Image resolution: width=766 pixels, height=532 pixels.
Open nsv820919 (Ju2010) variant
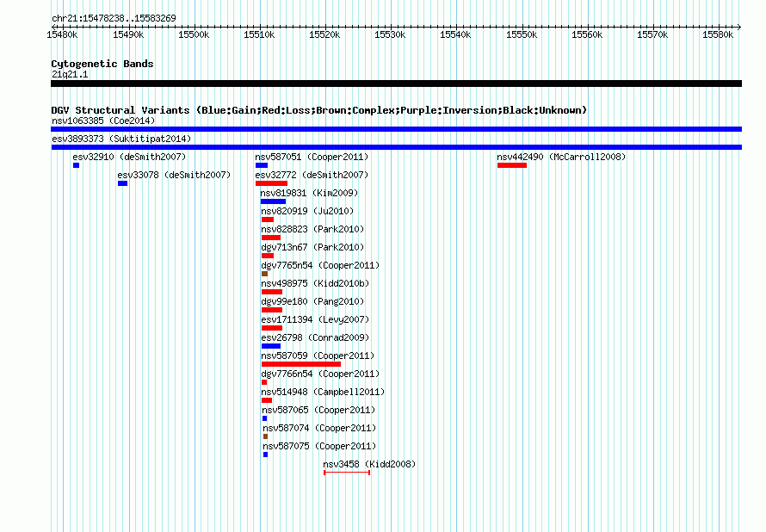pos(307,211)
